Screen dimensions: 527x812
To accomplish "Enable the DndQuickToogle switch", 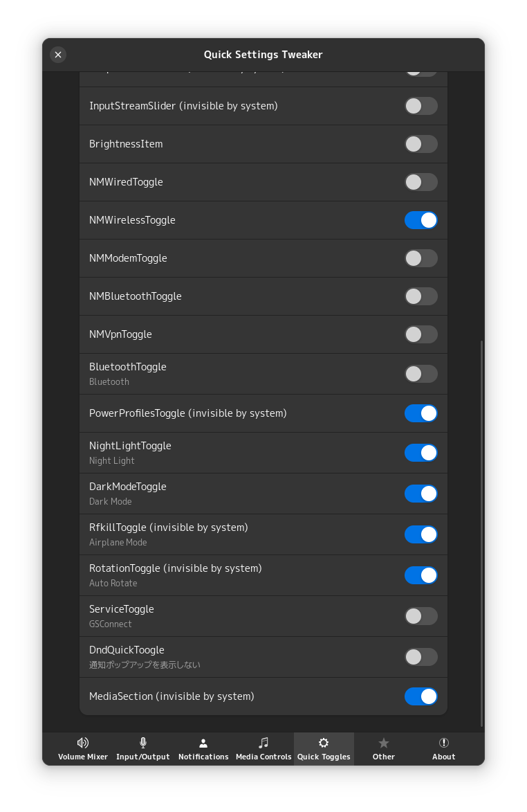I will point(420,657).
